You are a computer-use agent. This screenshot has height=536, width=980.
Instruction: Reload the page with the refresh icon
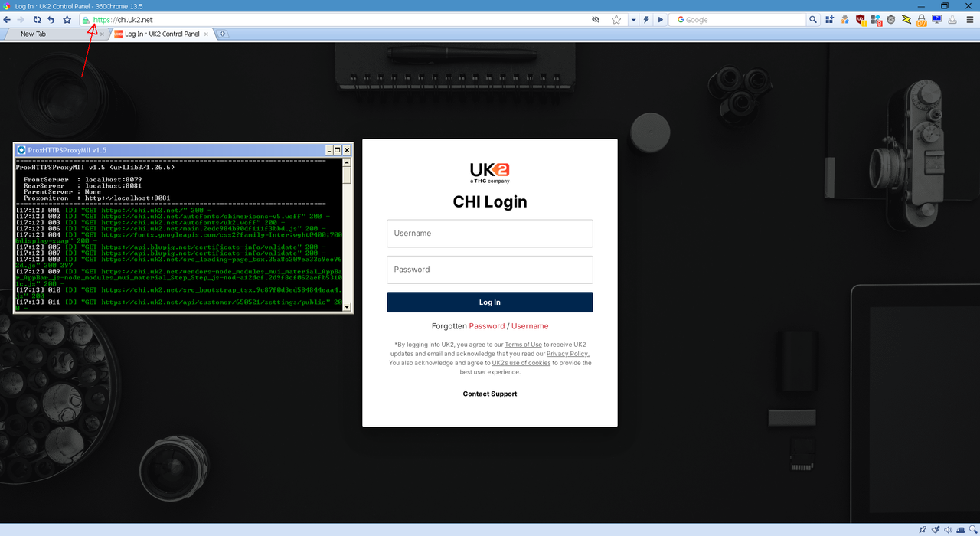37,20
